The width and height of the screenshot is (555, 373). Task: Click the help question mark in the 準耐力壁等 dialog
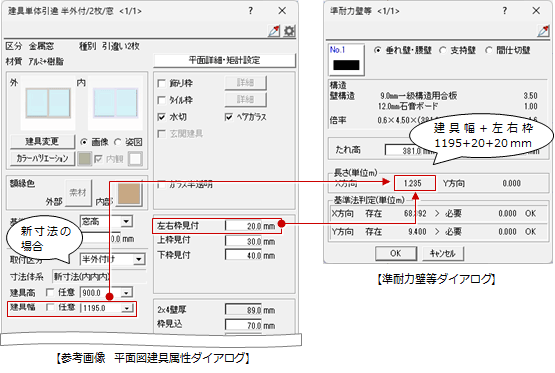tap(505, 11)
